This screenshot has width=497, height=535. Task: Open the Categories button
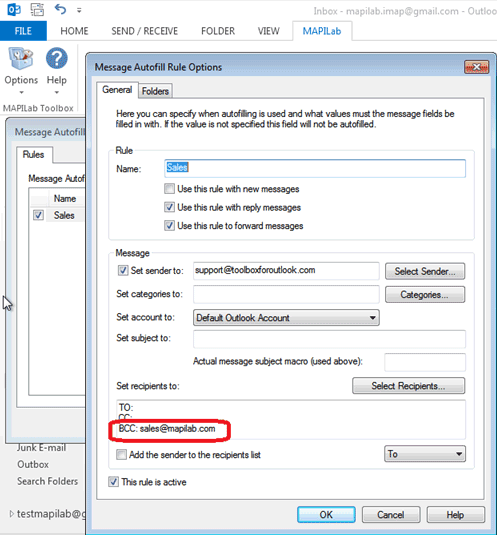click(425, 294)
